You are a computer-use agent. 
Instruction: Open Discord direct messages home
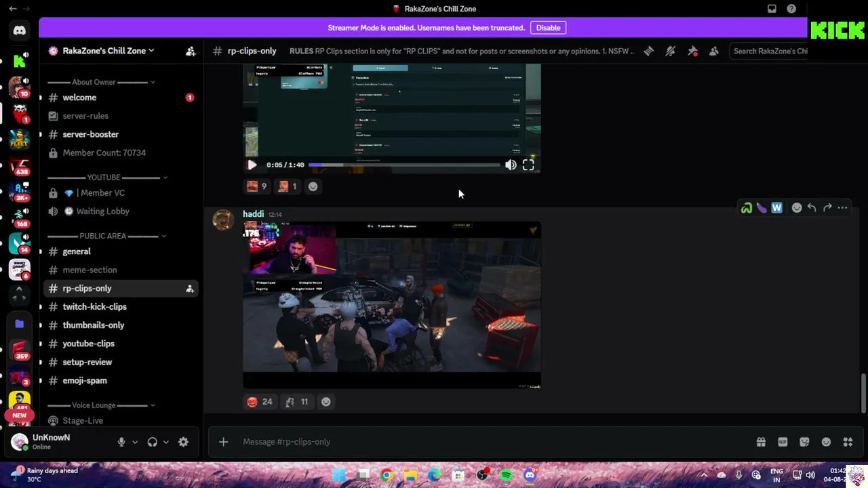pos(19,30)
